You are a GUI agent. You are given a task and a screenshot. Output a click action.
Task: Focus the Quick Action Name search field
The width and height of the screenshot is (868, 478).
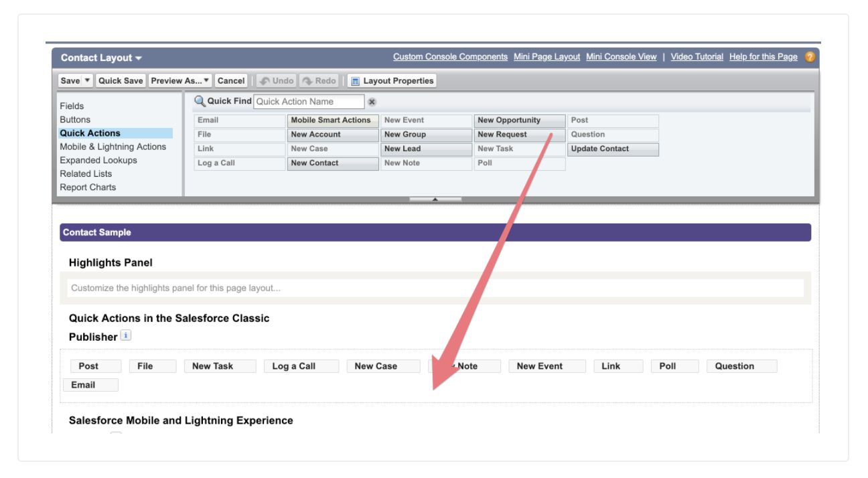pos(309,102)
